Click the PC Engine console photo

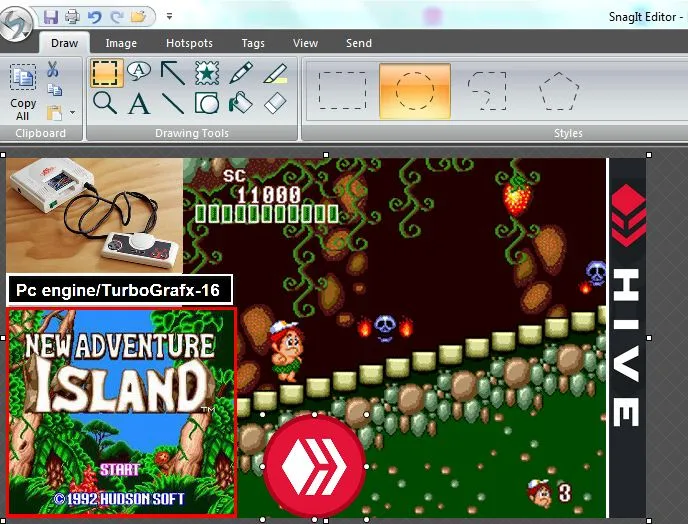click(94, 215)
